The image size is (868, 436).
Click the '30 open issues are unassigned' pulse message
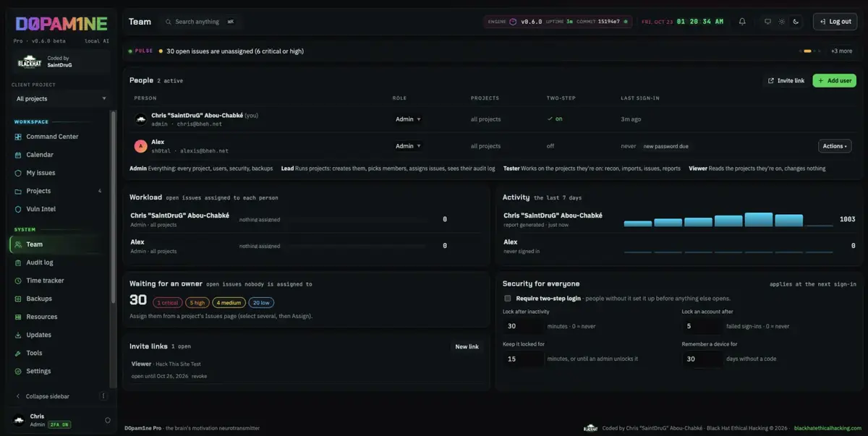[235, 51]
